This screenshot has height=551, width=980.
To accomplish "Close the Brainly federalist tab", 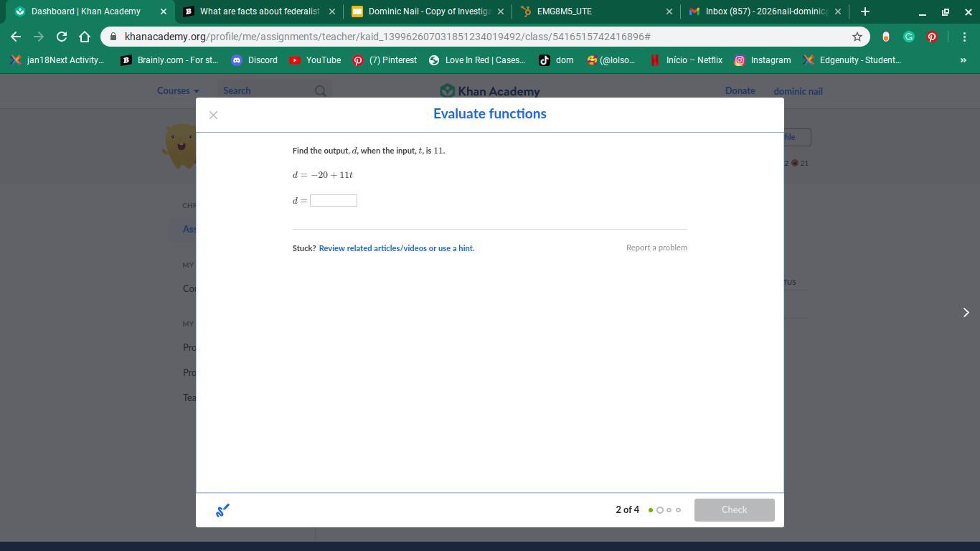I will coord(331,11).
